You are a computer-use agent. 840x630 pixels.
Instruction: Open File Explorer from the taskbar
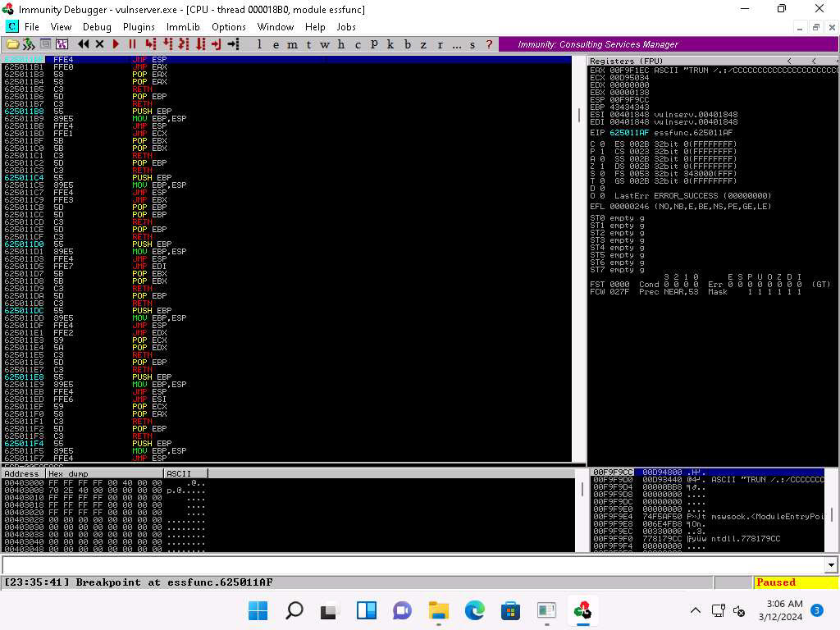click(439, 610)
